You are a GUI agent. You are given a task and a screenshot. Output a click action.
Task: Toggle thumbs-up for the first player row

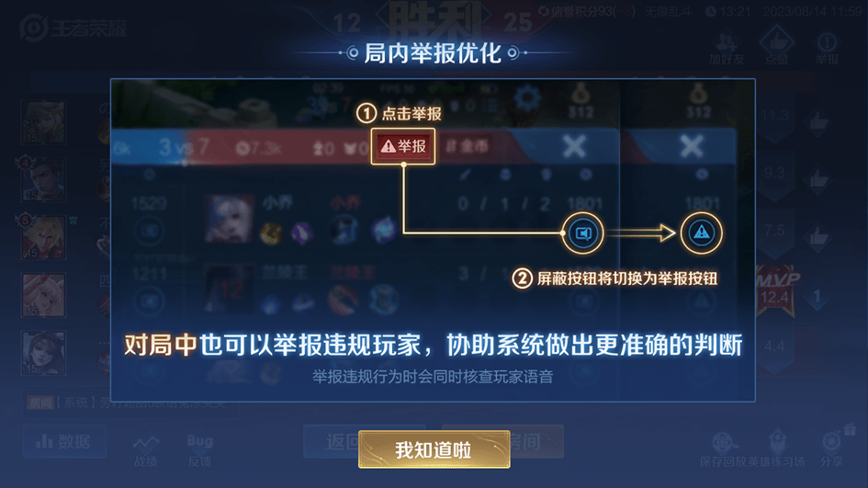click(818, 122)
